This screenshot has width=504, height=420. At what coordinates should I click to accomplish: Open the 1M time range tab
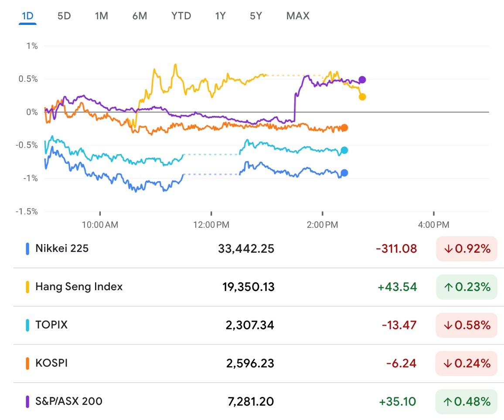tap(102, 16)
